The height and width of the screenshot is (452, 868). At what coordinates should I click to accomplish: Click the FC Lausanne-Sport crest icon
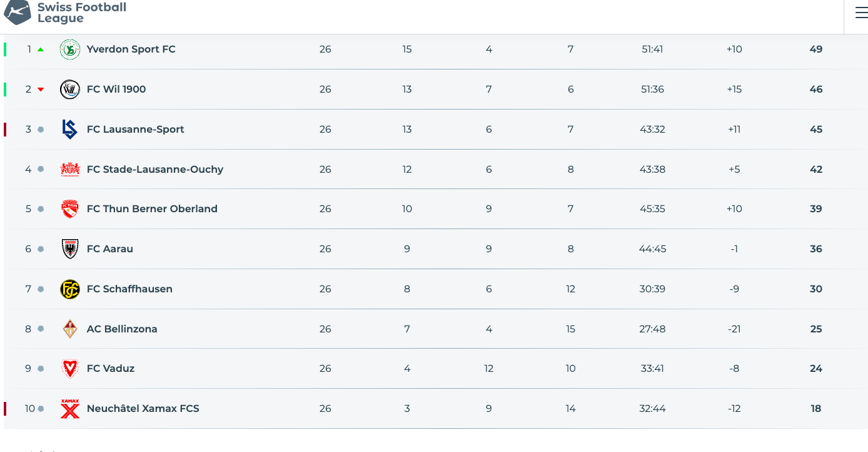click(70, 130)
